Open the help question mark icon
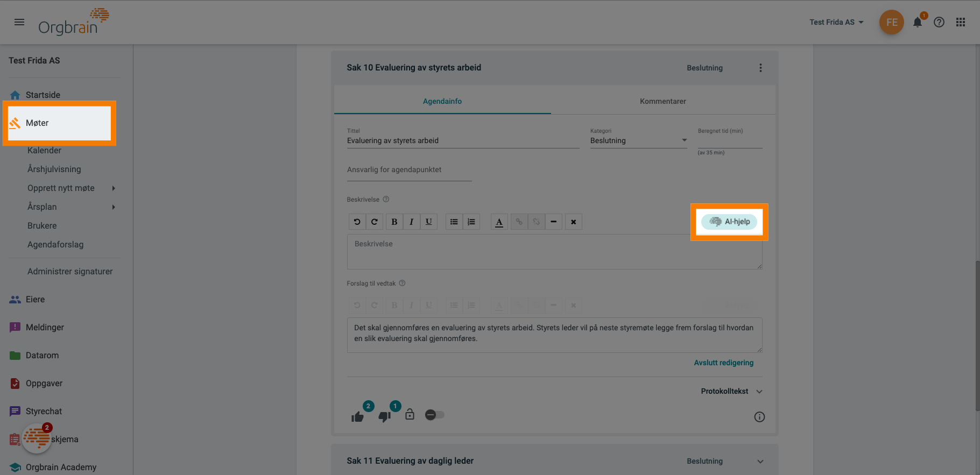 pyautogui.click(x=939, y=22)
